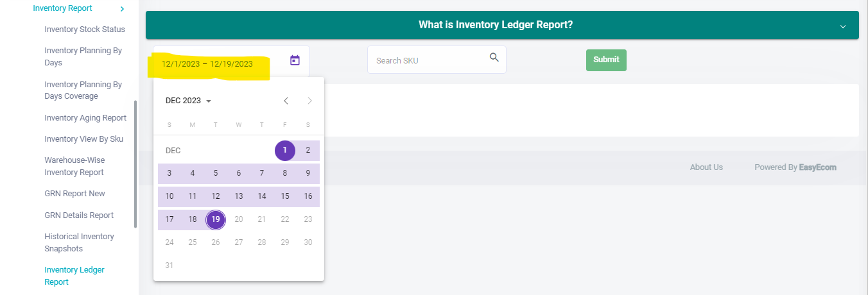
Task: Select December 13 in calendar
Action: tap(239, 196)
